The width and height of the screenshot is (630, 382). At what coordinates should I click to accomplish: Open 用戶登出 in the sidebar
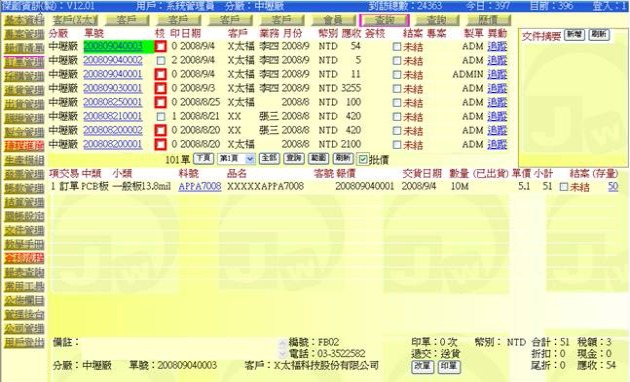[24, 342]
